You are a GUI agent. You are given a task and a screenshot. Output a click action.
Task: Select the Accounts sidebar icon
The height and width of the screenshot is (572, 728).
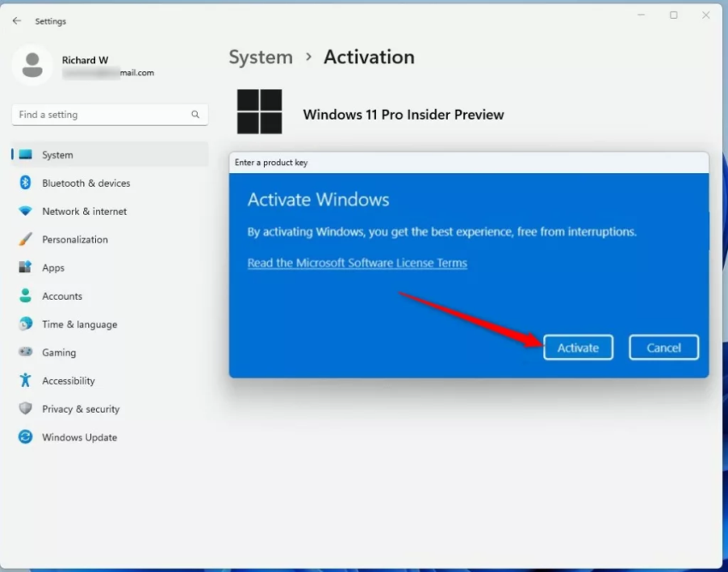click(x=26, y=296)
